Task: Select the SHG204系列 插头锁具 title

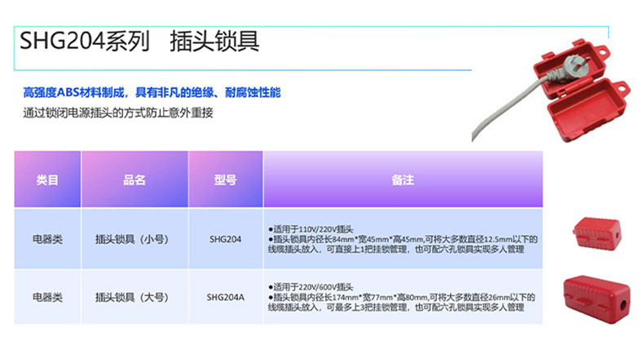Action: (138, 42)
